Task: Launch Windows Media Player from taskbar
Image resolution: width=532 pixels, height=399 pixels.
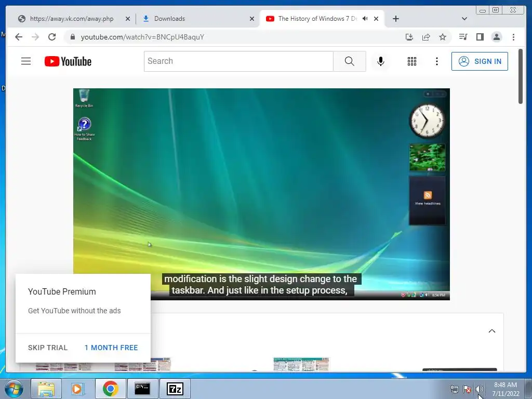Action: click(78, 389)
